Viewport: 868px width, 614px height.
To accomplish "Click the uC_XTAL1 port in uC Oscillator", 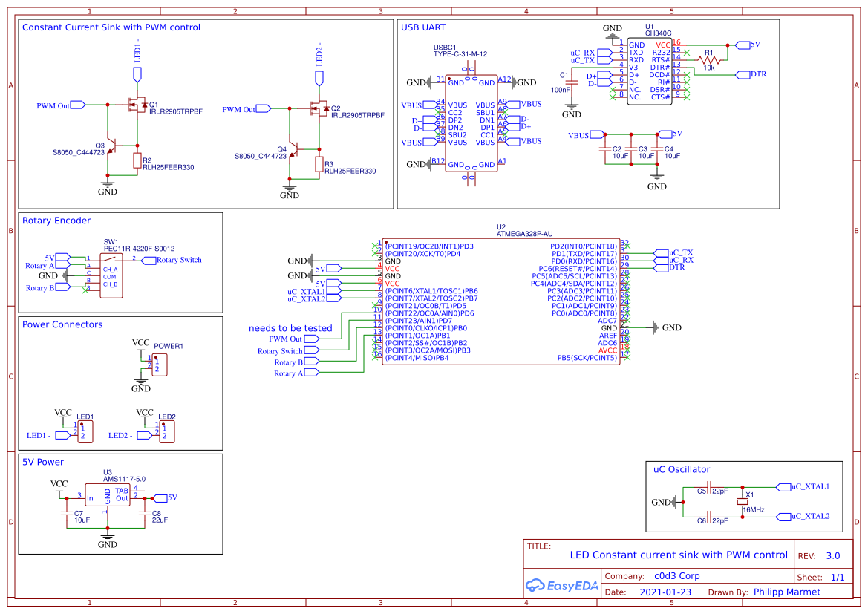I will pyautogui.click(x=803, y=487).
